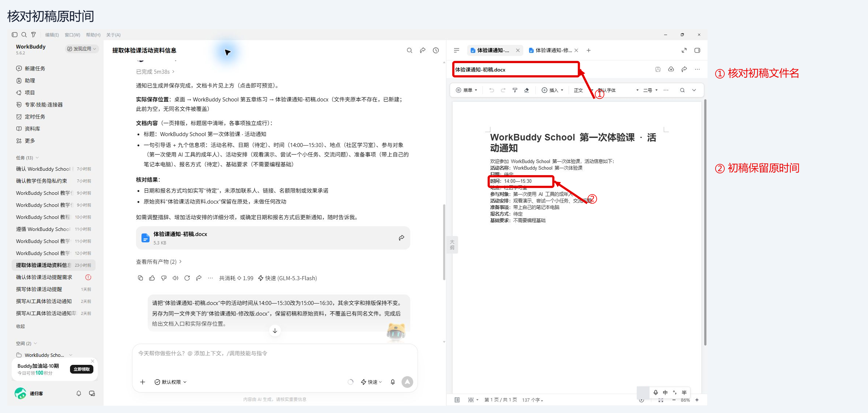Screen dimensions: 868x413
Task: Copy the response with the copy icon
Action: [140, 278]
